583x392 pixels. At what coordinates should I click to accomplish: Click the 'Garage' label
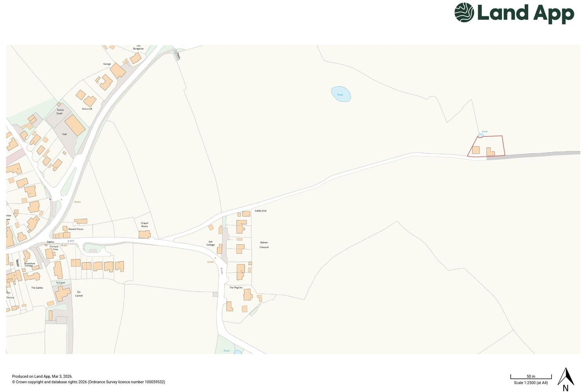coord(107,64)
